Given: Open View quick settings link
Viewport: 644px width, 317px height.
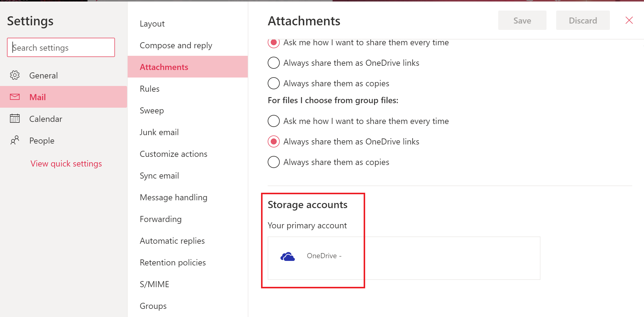Looking at the screenshot, I should (66, 163).
